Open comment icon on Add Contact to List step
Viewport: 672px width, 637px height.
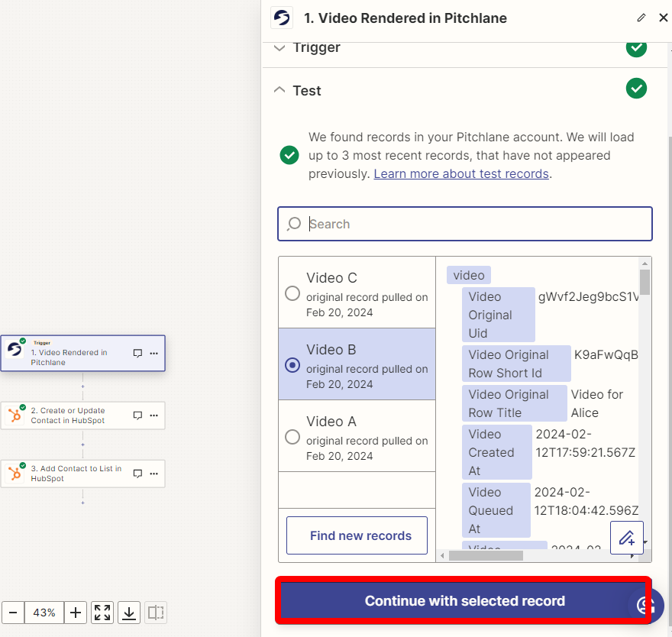(x=137, y=474)
